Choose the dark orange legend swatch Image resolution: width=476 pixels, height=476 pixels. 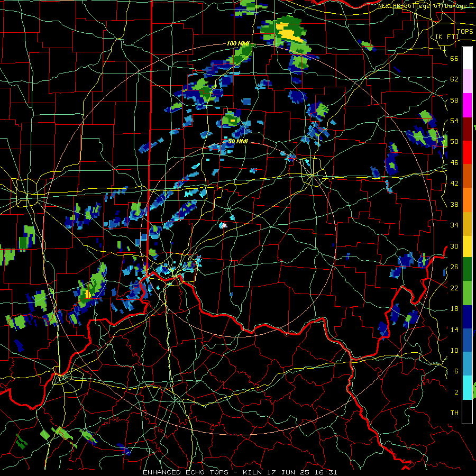467,176
